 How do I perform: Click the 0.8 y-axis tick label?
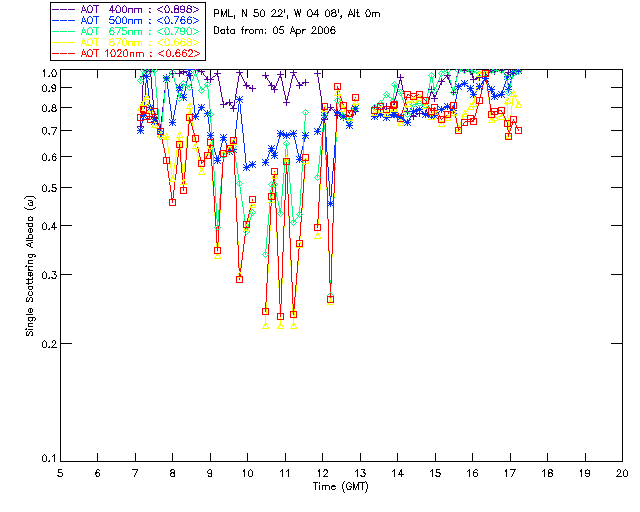click(49, 108)
